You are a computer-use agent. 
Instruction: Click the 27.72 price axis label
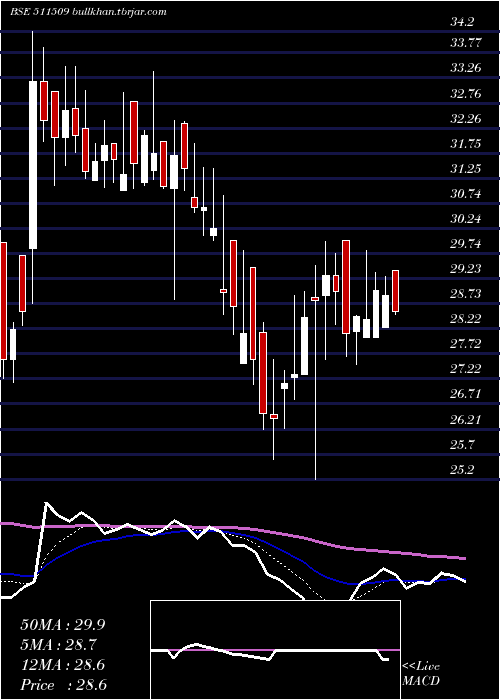click(466, 344)
